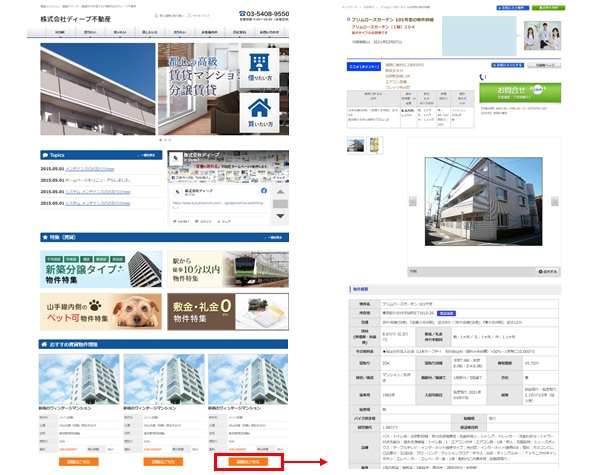600x475 pixels.
Task: Click the grey Facebook widget scrollbar thumb
Action: pos(280,204)
